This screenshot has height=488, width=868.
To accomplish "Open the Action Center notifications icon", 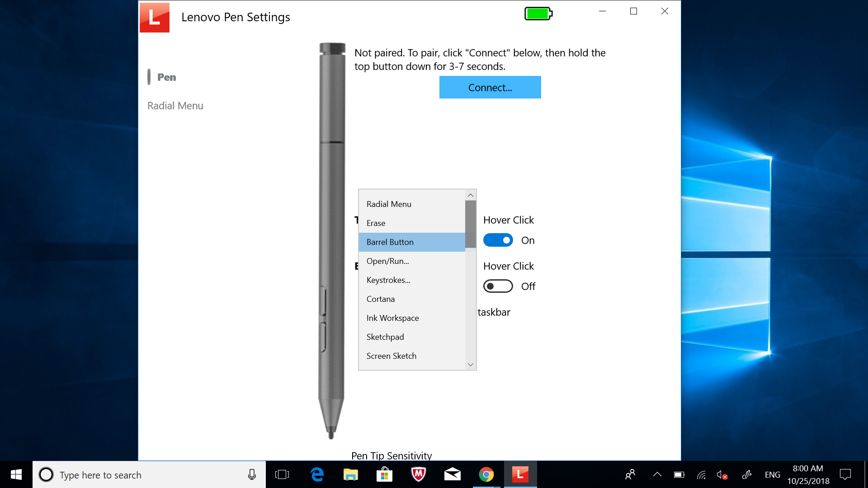I will point(845,474).
